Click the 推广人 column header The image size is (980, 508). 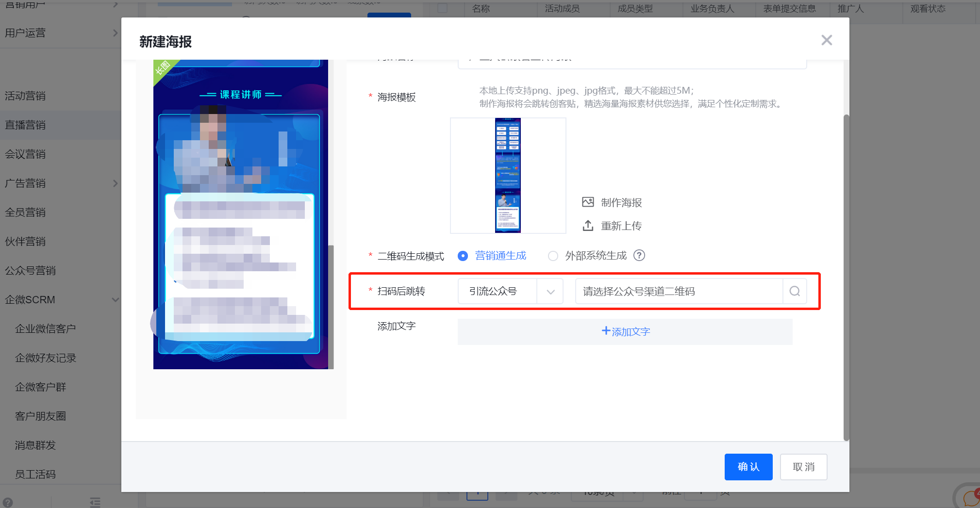click(x=850, y=8)
